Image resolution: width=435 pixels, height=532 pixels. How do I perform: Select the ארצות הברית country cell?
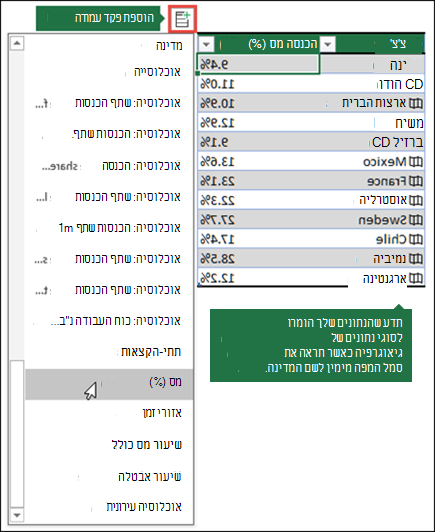(x=373, y=103)
